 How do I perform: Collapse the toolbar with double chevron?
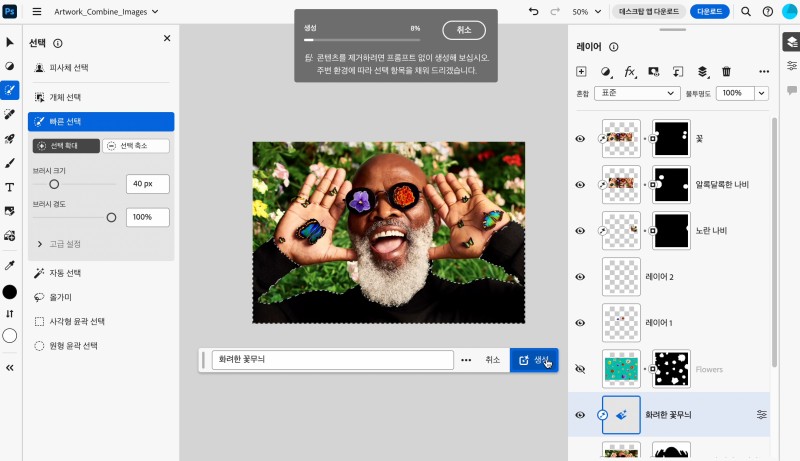coord(10,368)
